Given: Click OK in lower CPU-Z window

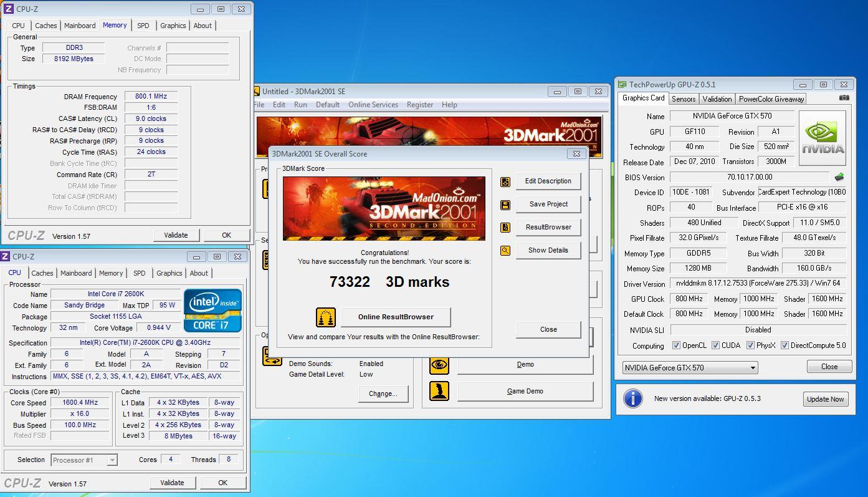Looking at the screenshot, I should tap(222, 483).
